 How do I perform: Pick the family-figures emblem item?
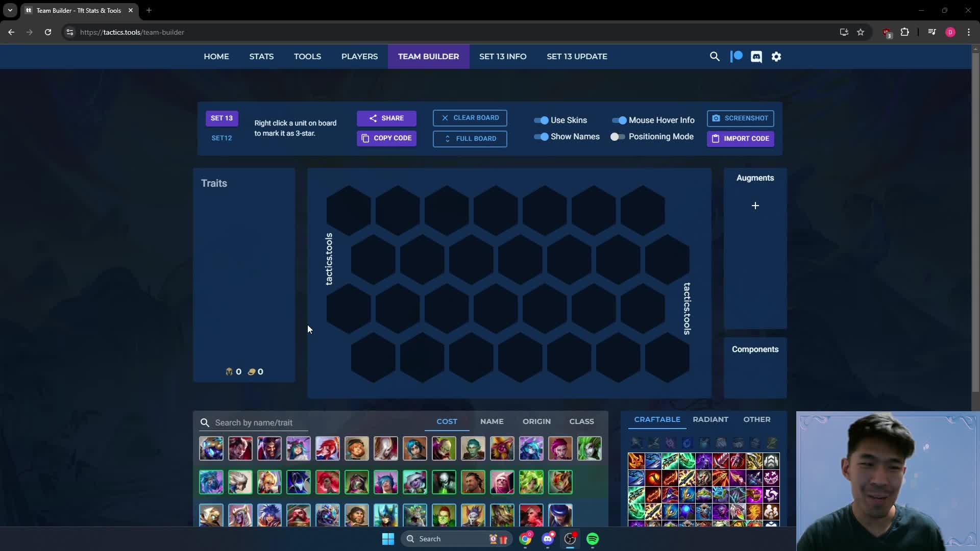click(771, 512)
